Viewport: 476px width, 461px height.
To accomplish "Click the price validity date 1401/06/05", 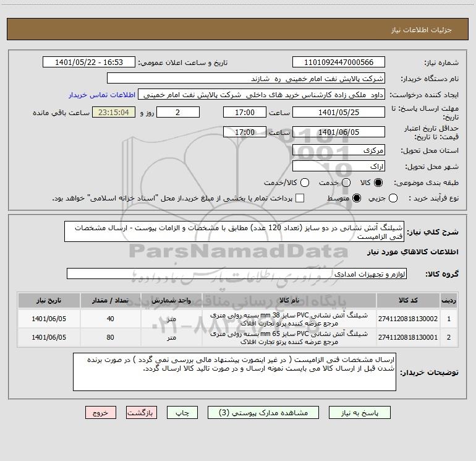I will pyautogui.click(x=339, y=132).
